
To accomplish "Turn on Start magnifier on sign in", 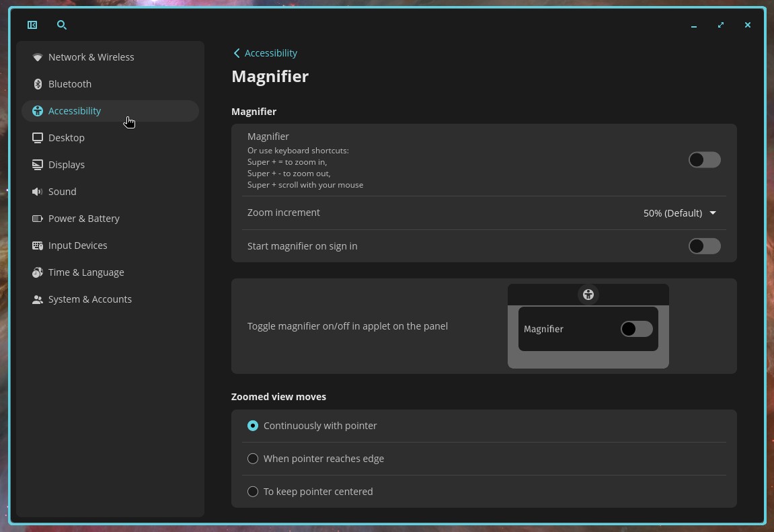I will (704, 245).
